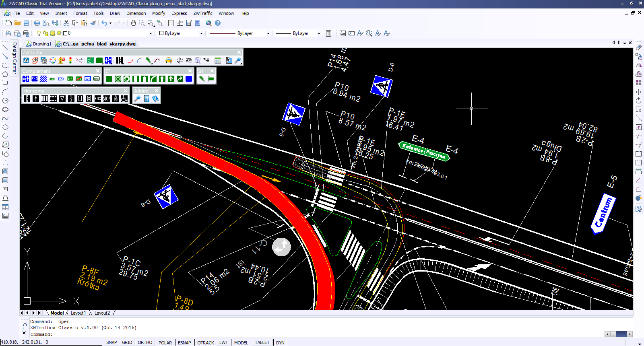Toggle TABLET mode in status bar
The image size is (644, 346).
tap(262, 342)
